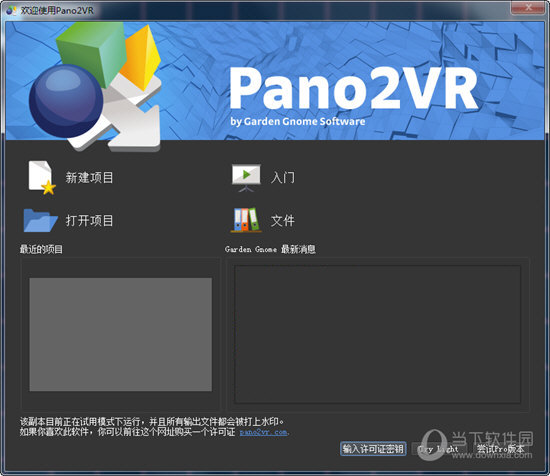The width and height of the screenshot is (550, 476).
Task: Click the new project document icon
Action: click(x=42, y=177)
